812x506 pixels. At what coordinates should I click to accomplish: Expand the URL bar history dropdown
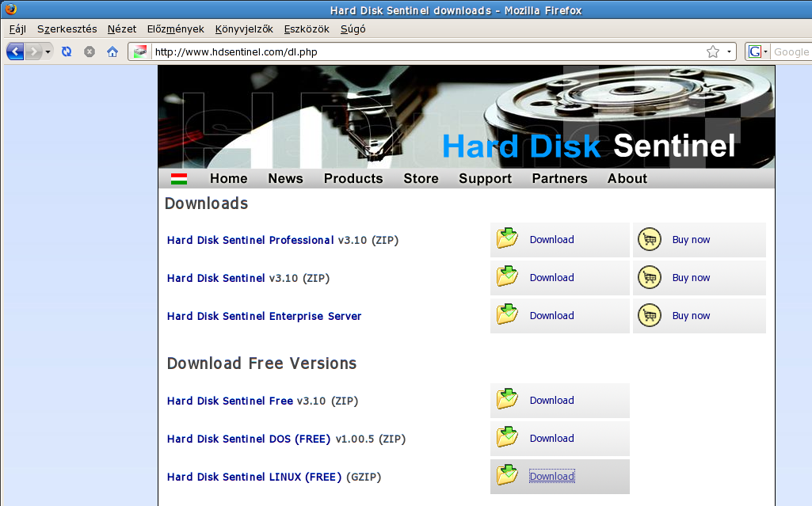coord(729,51)
